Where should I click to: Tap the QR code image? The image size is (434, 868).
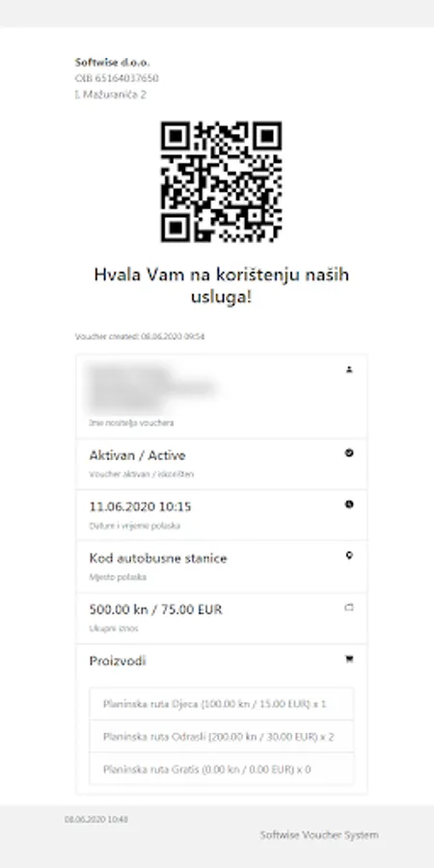point(222,182)
